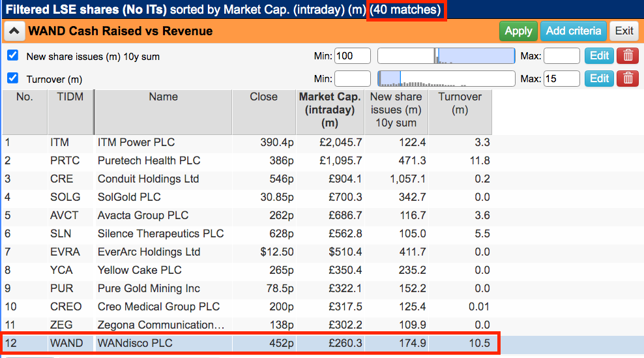Click the Exit button

click(x=624, y=31)
